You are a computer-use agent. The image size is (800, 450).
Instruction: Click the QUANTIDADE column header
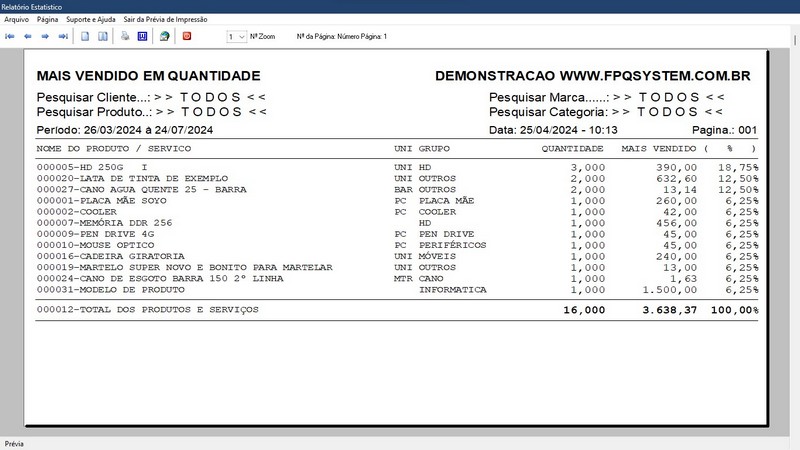pos(572,148)
